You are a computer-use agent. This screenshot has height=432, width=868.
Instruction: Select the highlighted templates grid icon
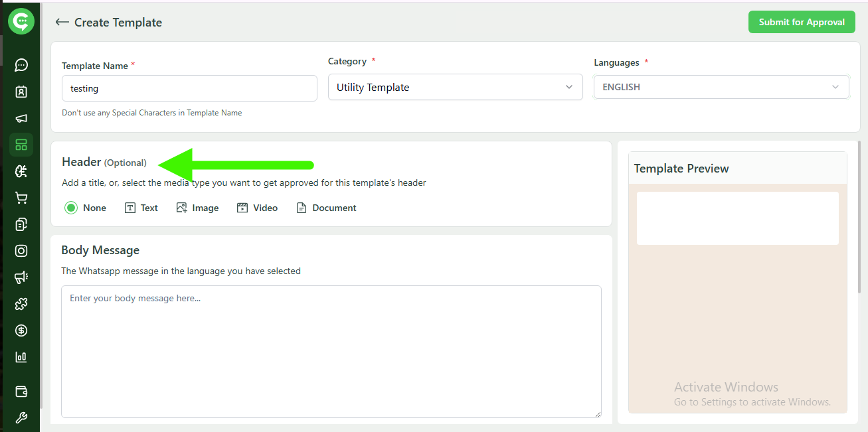click(x=21, y=144)
